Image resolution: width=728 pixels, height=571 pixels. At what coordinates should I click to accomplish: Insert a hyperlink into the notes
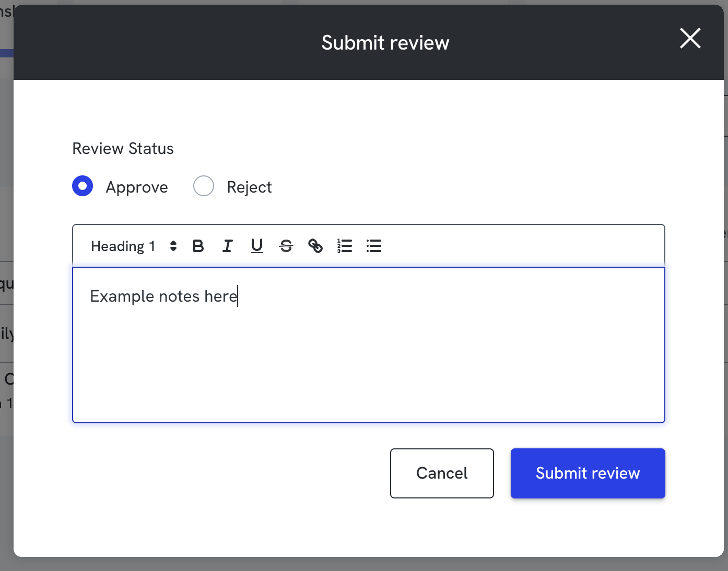pyautogui.click(x=315, y=246)
